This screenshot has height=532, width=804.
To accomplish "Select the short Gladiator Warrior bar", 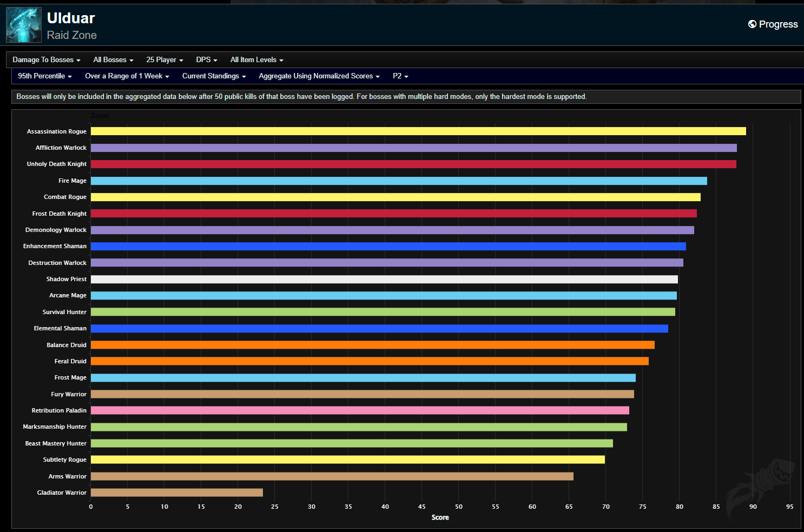I will [176, 493].
